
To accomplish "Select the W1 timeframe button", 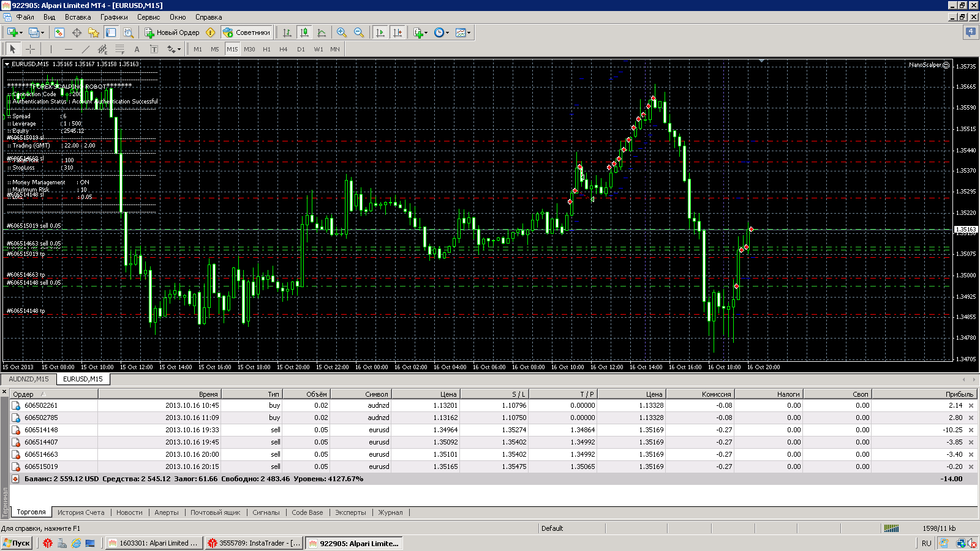I will 318,49.
